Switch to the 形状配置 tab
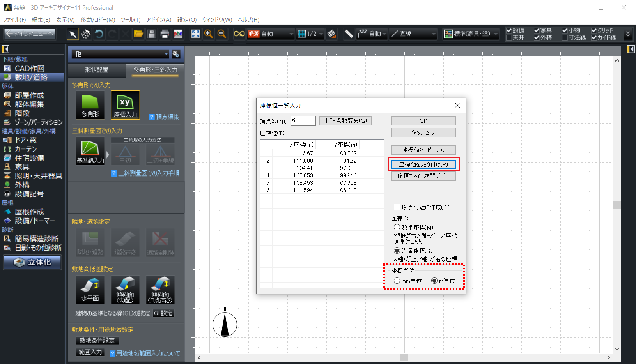The image size is (636, 364). [x=97, y=70]
